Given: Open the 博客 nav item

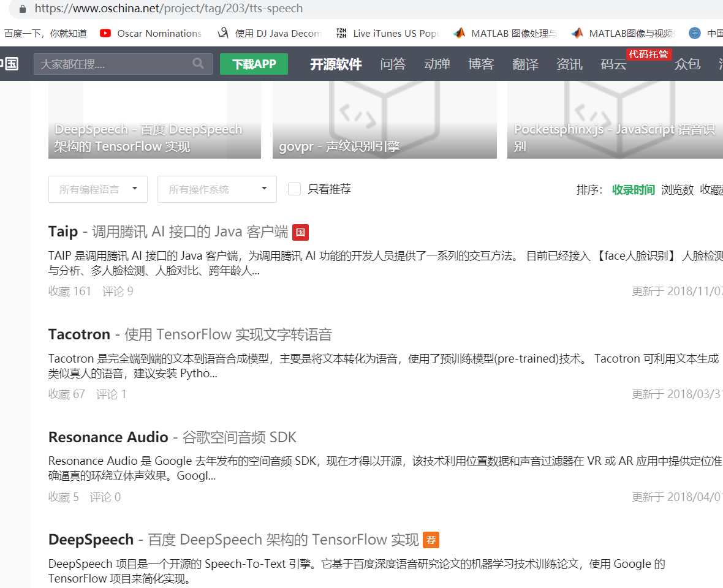Looking at the screenshot, I should pos(481,64).
